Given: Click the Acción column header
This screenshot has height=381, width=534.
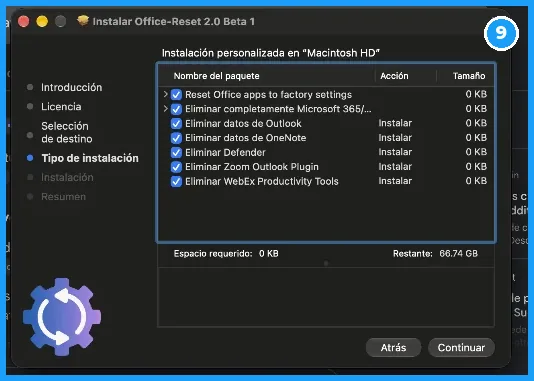Looking at the screenshot, I should pyautogui.click(x=394, y=76).
